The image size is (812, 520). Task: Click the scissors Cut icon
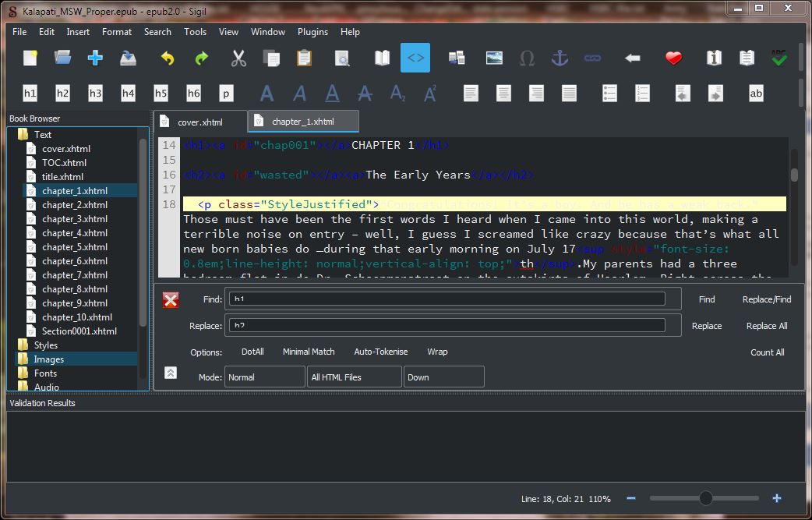click(238, 58)
